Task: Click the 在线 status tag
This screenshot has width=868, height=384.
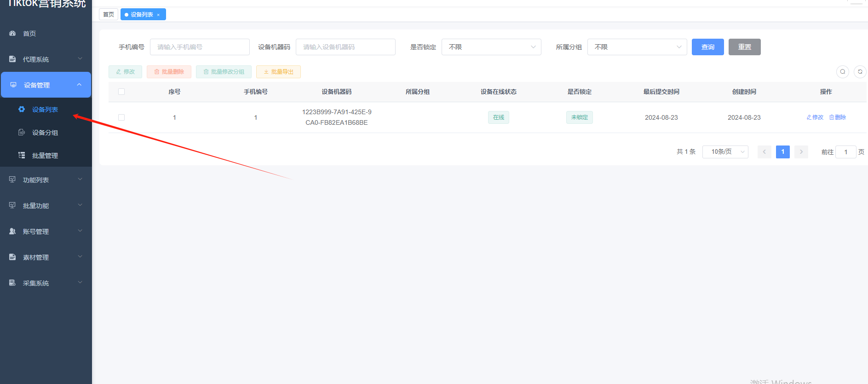Action: [499, 117]
